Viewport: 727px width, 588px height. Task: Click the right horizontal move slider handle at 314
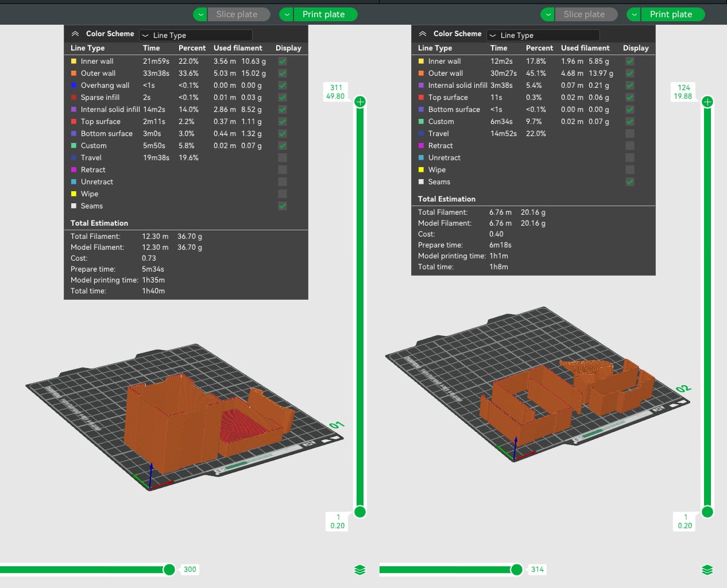click(517, 570)
